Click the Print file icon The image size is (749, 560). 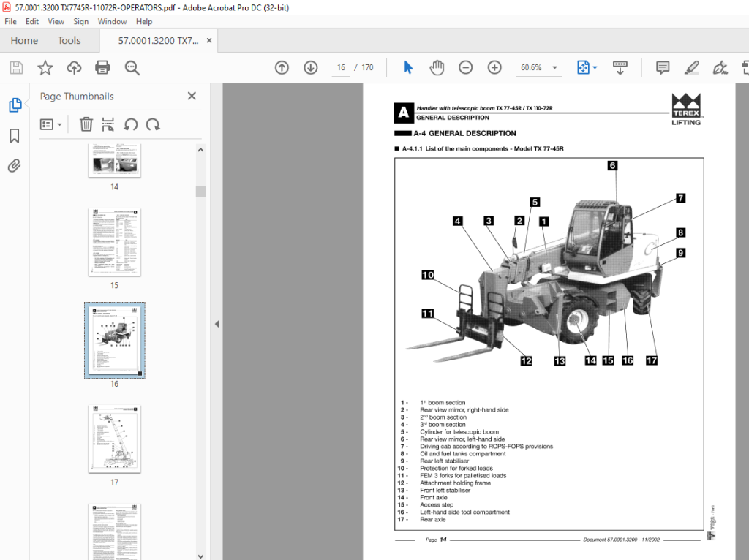coord(102,68)
